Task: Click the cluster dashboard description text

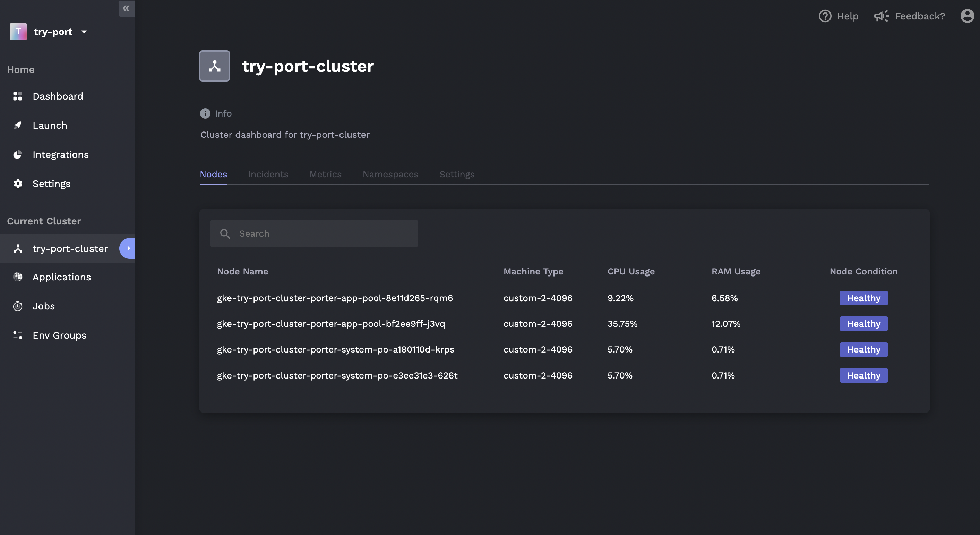Action: 285,135
